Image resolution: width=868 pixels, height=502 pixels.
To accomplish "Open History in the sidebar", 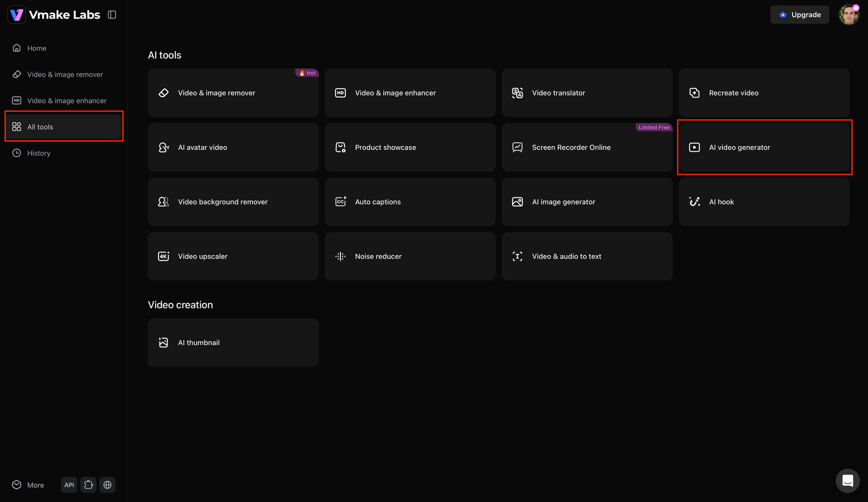I will pos(64,153).
